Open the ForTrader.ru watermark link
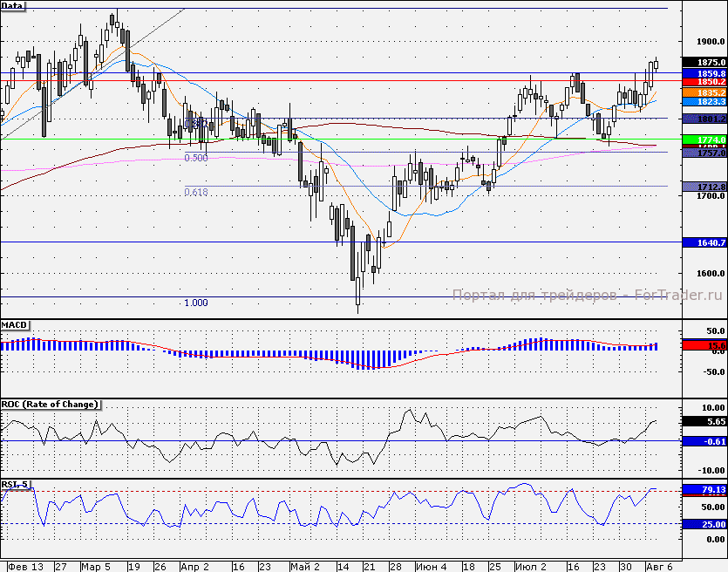Viewport: 728px width, 572px height. point(588,296)
